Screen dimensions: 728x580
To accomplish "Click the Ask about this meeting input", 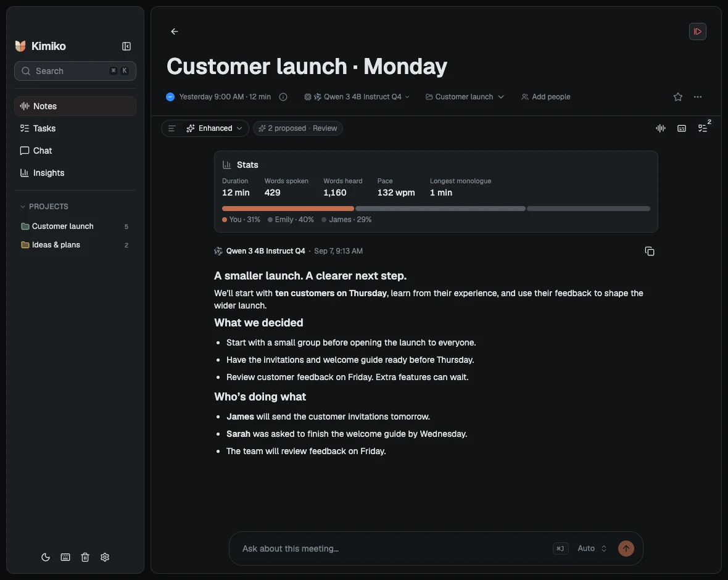I will (395, 549).
